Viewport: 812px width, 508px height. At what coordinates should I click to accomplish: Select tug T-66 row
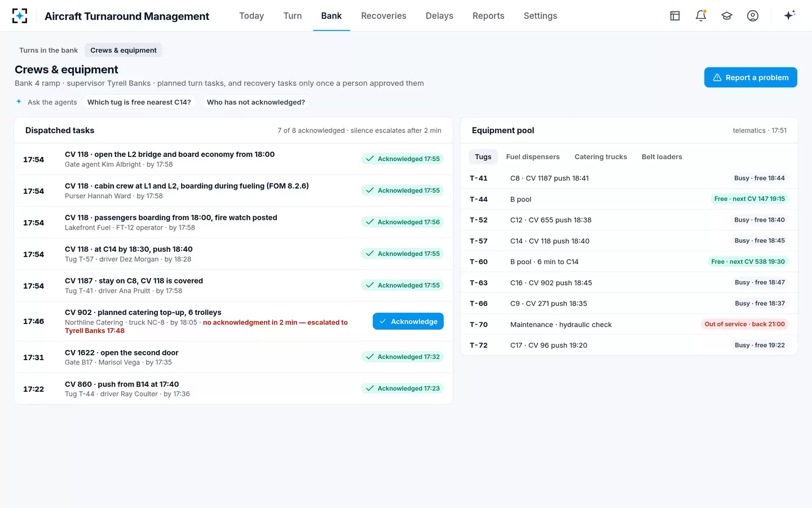pyautogui.click(x=629, y=304)
